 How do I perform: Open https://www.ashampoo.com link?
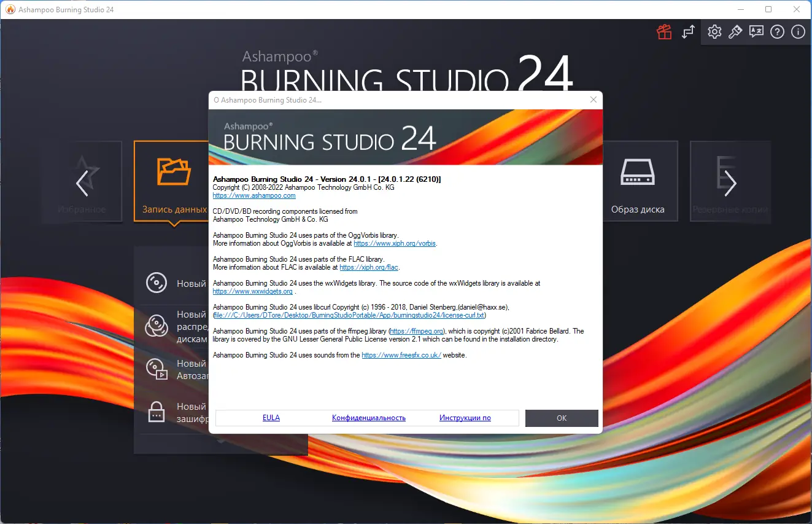point(254,195)
